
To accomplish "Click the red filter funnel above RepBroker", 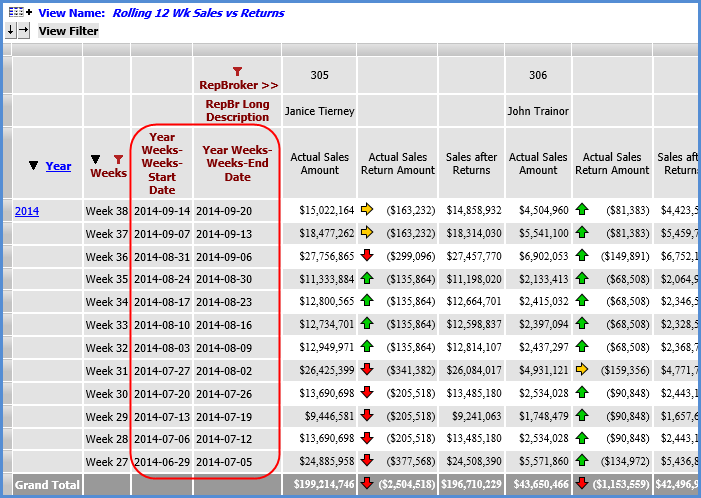I will 237,71.
